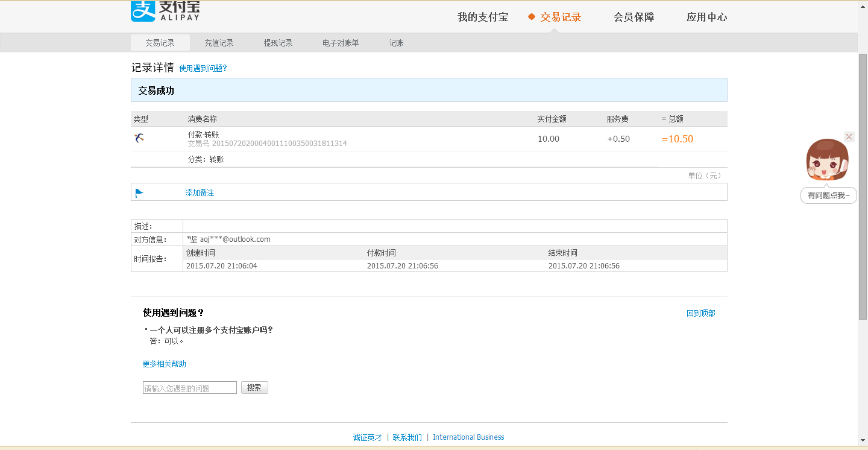
Task: Switch to the 提现记录 tab
Action: tap(278, 43)
